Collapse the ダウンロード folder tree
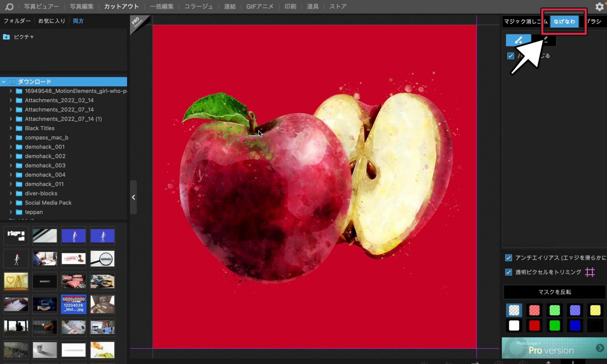Image resolution: width=607 pixels, height=364 pixels. tap(4, 82)
